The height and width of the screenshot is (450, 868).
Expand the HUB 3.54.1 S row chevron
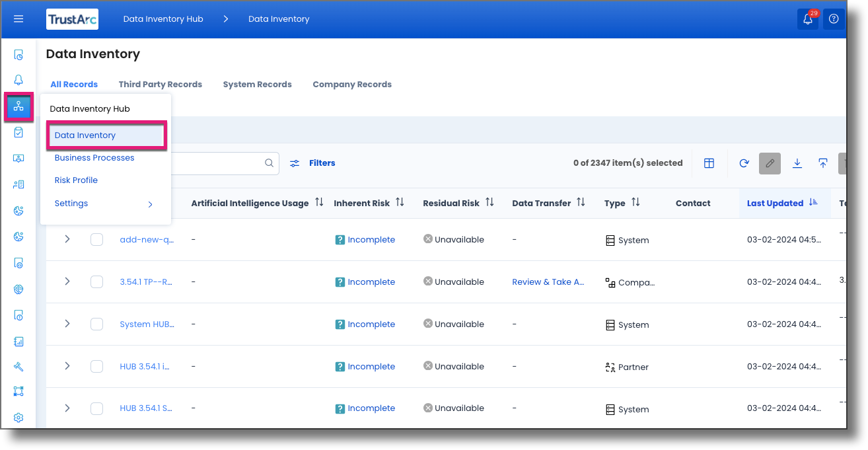click(x=67, y=408)
